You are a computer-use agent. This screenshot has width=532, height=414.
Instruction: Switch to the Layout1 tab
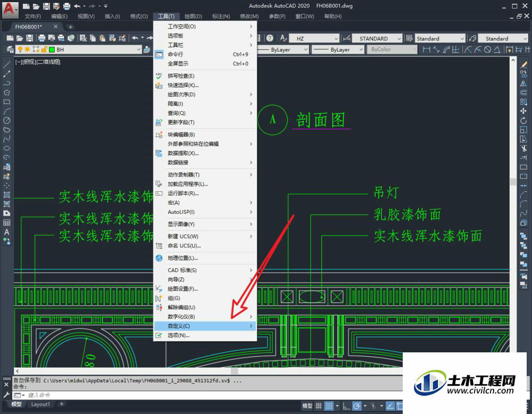(40, 404)
